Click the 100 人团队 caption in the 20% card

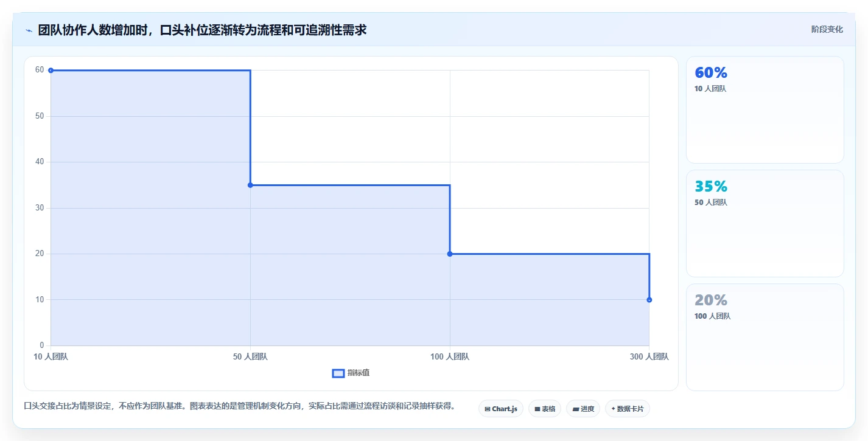[x=712, y=316]
